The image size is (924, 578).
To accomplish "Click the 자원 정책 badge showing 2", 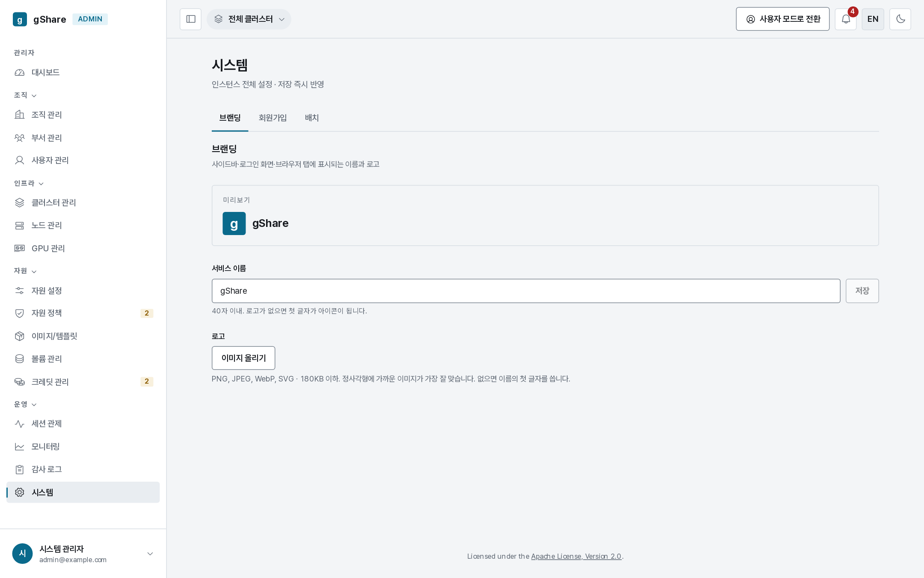I will (x=147, y=313).
